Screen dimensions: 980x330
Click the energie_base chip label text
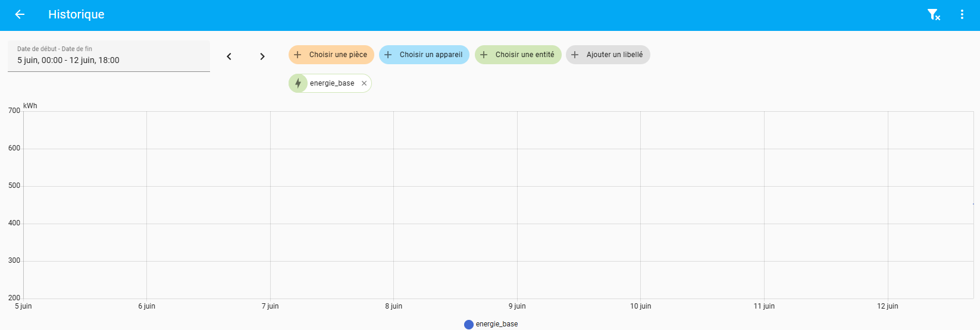(x=332, y=83)
